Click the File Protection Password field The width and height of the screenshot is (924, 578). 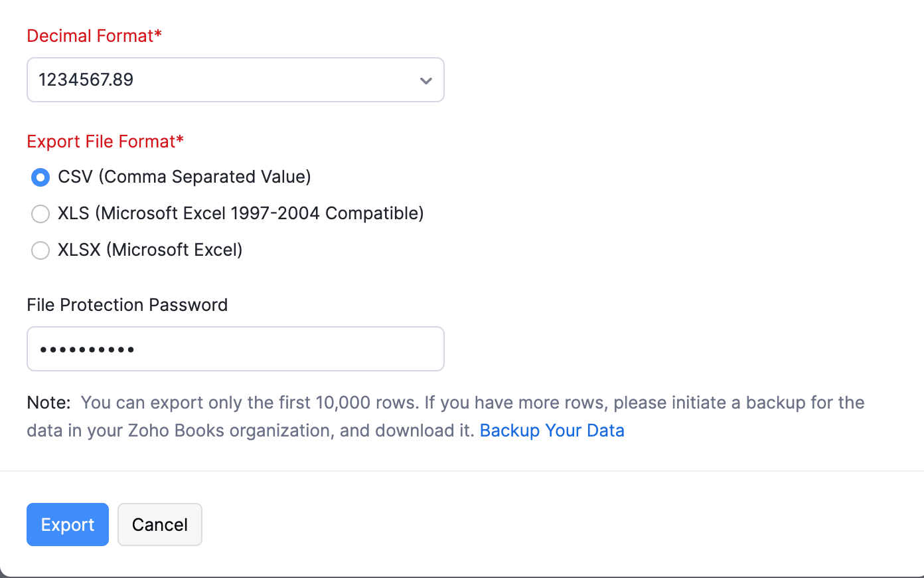click(236, 348)
